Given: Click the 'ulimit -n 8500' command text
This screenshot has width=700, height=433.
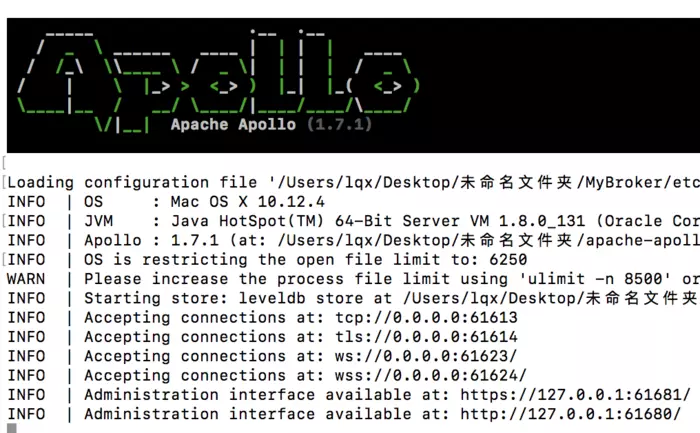Looking at the screenshot, I should (x=595, y=279).
